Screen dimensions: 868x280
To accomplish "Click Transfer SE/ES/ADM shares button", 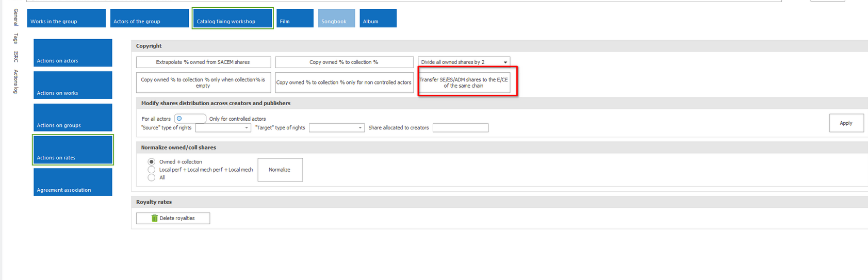I will pyautogui.click(x=464, y=83).
